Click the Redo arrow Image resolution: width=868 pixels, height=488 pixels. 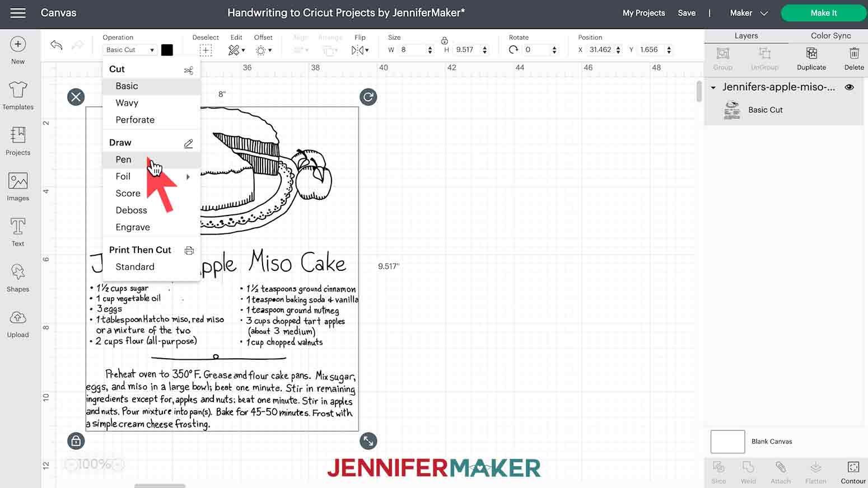pyautogui.click(x=78, y=45)
